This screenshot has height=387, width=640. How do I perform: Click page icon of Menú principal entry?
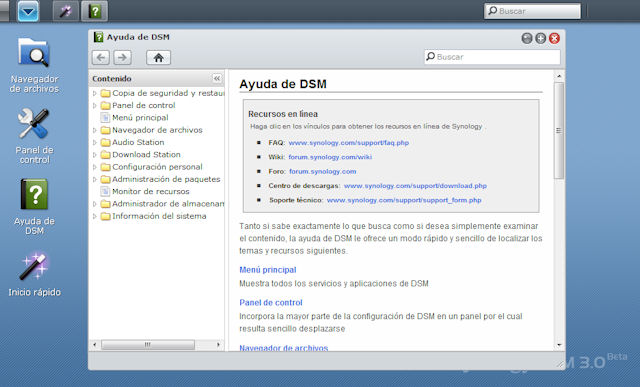(x=105, y=118)
